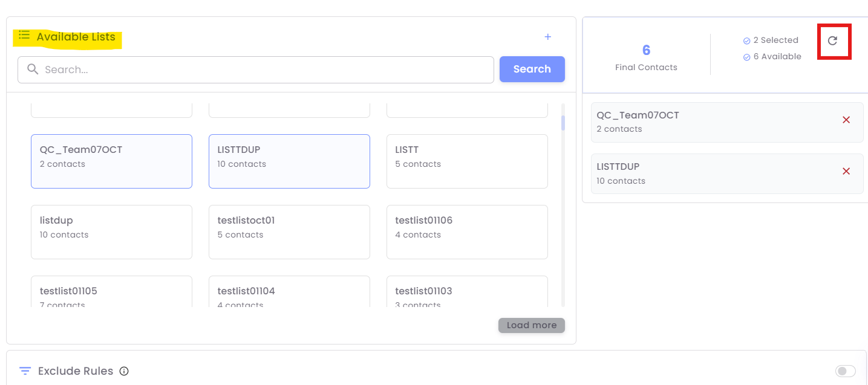
Task: Click the Search button
Action: tap(532, 69)
